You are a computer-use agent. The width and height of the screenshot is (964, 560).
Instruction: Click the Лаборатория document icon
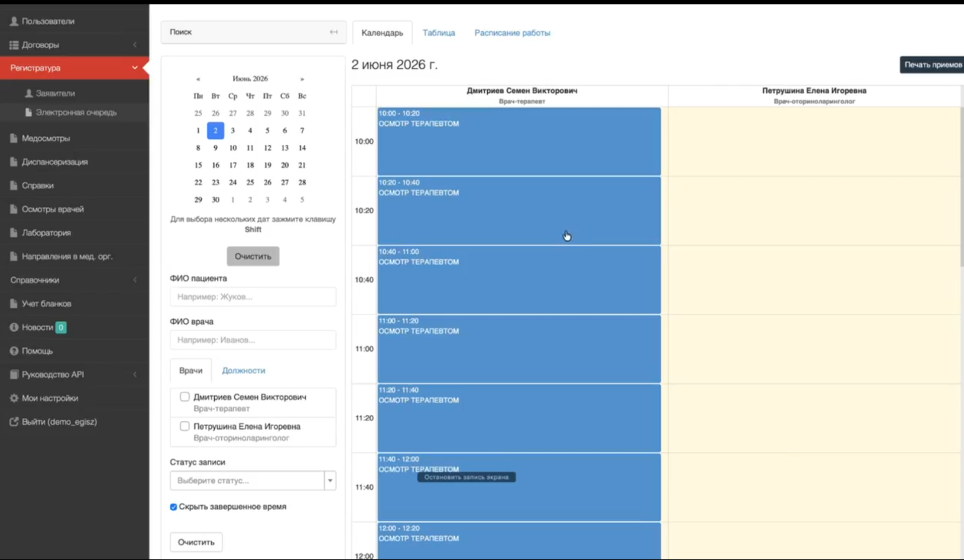tap(14, 232)
